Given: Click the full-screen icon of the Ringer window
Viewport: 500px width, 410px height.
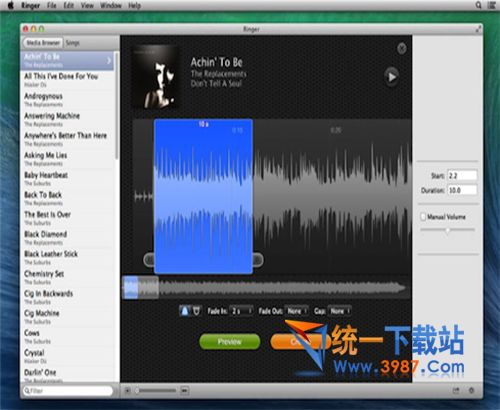Looking at the screenshot, I should point(478,29).
